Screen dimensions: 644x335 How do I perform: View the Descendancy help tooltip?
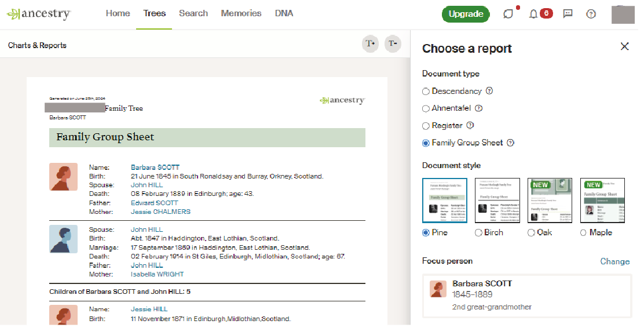tap(489, 91)
